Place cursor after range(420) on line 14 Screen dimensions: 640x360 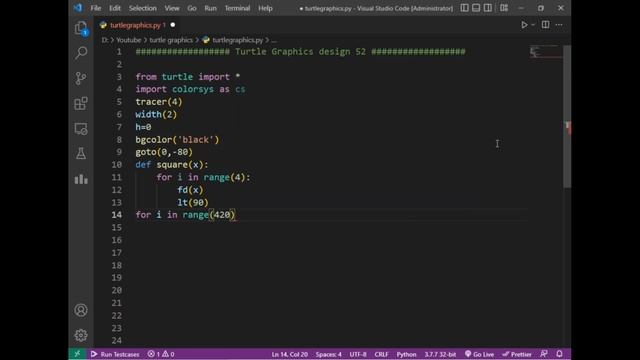point(236,215)
